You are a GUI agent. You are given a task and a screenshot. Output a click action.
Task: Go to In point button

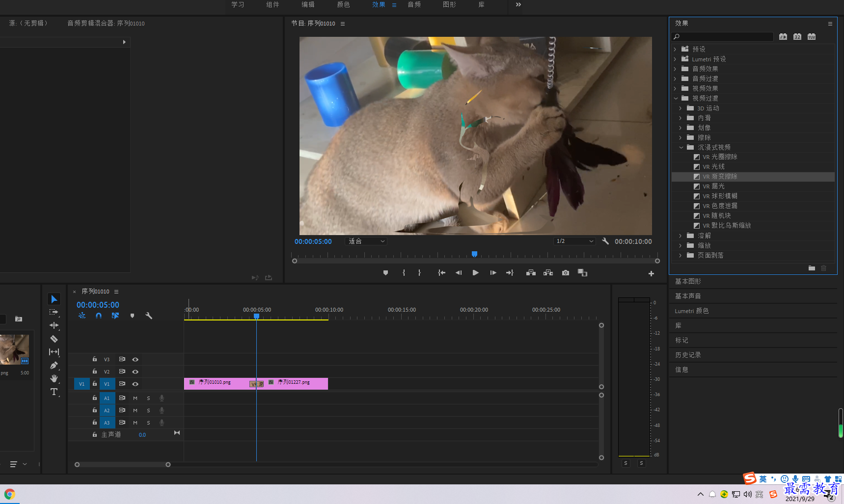click(x=442, y=273)
